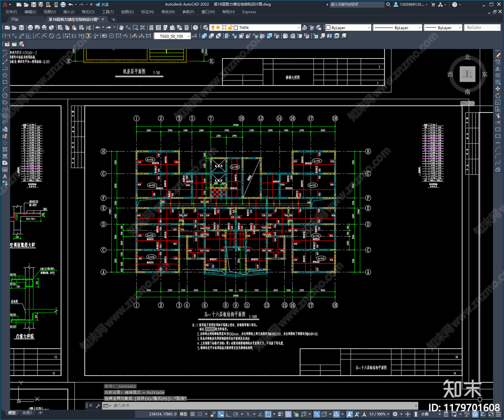Open the 文件(F) menu
The height and width of the screenshot is (420, 504).
click(11, 12)
